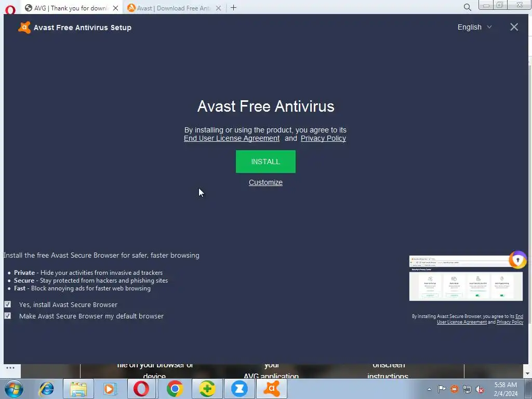Open Avast Secure Browser Privacy Policy link
The width and height of the screenshot is (532, 399).
coord(510,322)
